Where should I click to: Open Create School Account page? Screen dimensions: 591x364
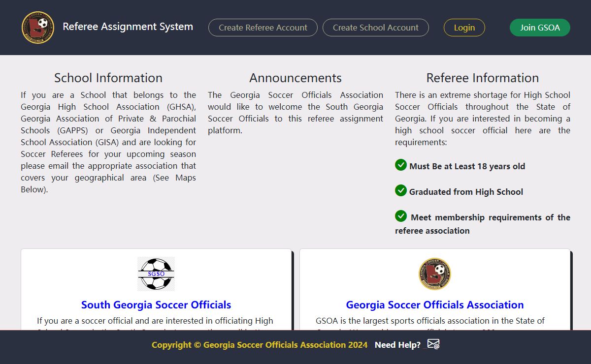pyautogui.click(x=376, y=28)
